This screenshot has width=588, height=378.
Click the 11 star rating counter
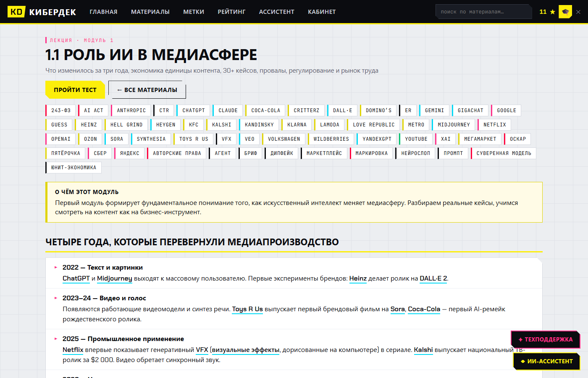[x=547, y=12]
